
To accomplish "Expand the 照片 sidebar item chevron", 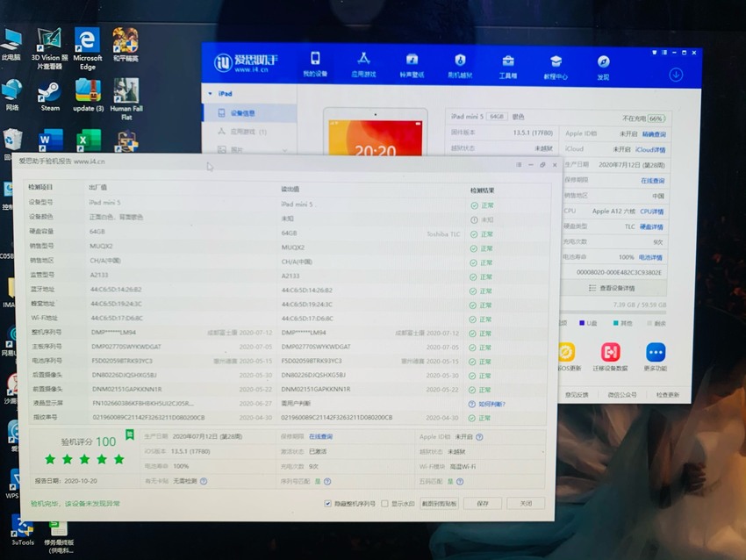I will pos(284,150).
